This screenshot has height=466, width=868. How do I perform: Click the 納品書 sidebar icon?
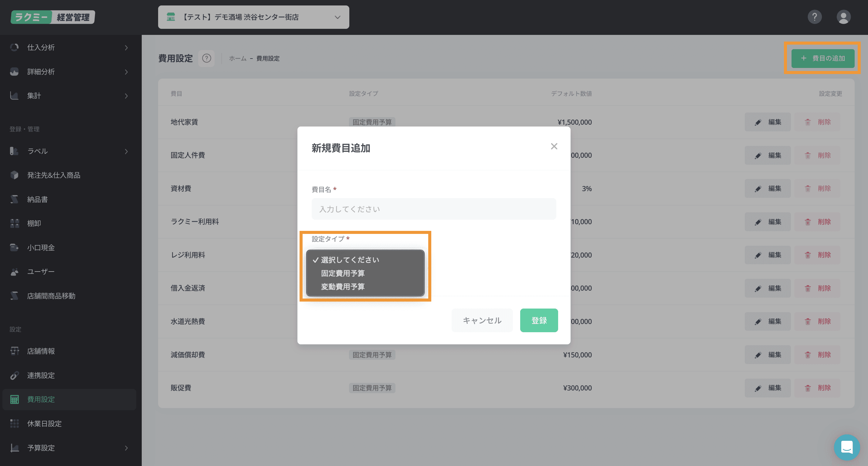(14, 199)
